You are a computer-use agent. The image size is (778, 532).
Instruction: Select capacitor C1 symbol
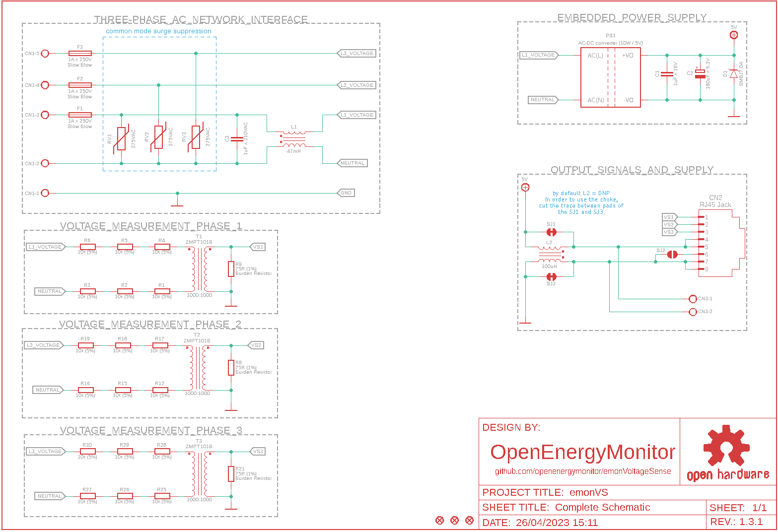tap(667, 73)
